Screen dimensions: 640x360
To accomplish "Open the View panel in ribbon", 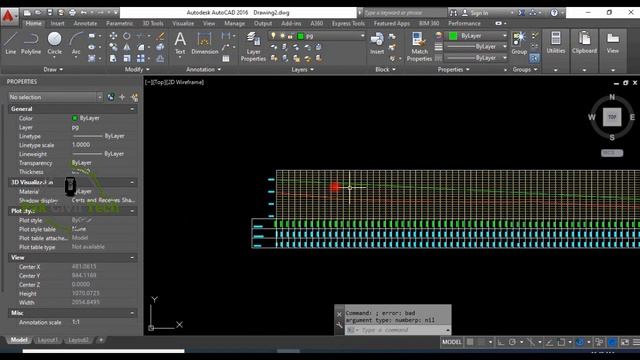I will (x=613, y=43).
